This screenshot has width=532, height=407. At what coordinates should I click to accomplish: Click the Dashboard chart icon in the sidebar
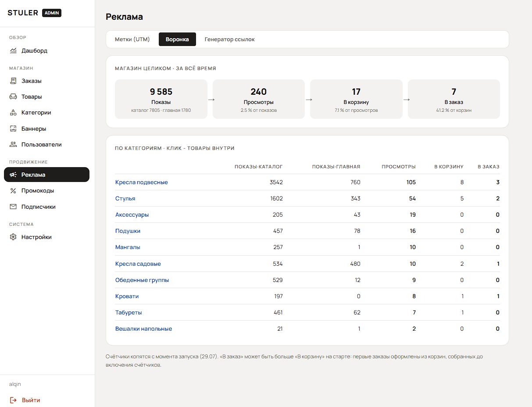13,51
